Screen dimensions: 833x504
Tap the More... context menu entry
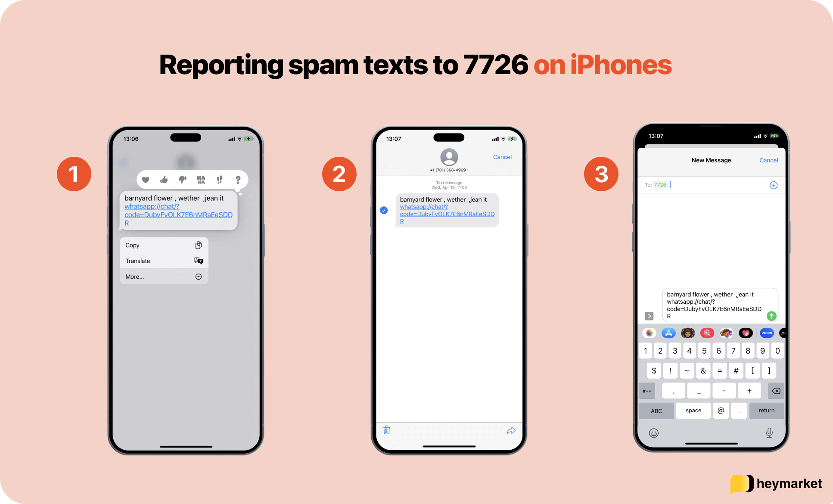click(x=163, y=277)
